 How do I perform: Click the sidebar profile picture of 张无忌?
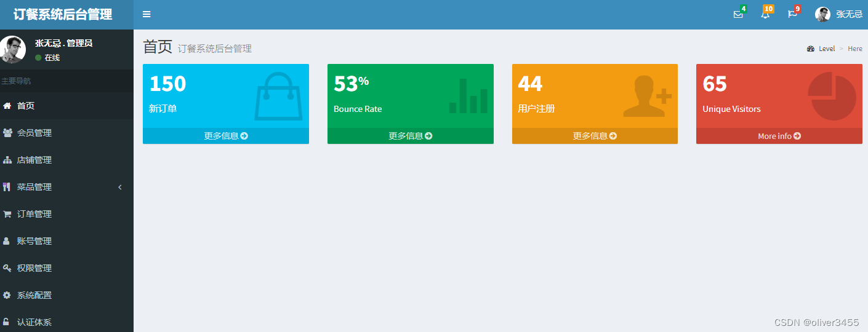pos(12,49)
